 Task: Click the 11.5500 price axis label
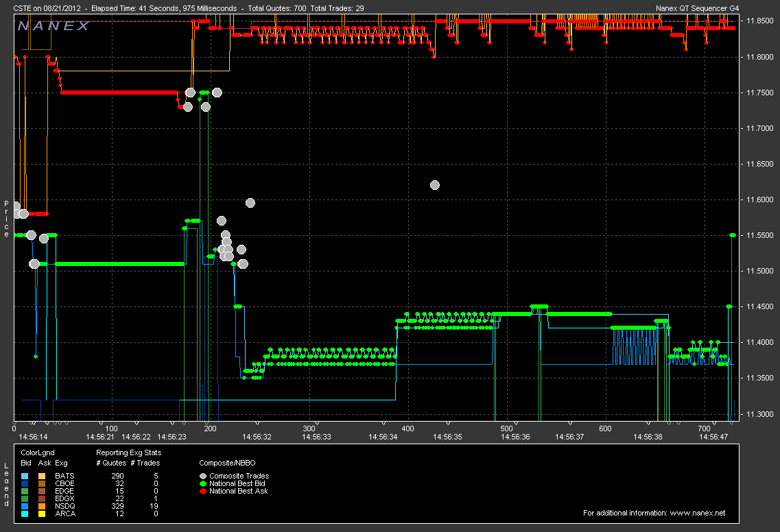tap(760, 236)
